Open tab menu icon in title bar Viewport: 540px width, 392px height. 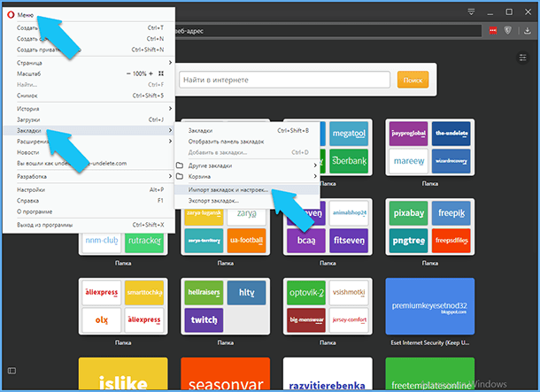pyautogui.click(x=472, y=12)
